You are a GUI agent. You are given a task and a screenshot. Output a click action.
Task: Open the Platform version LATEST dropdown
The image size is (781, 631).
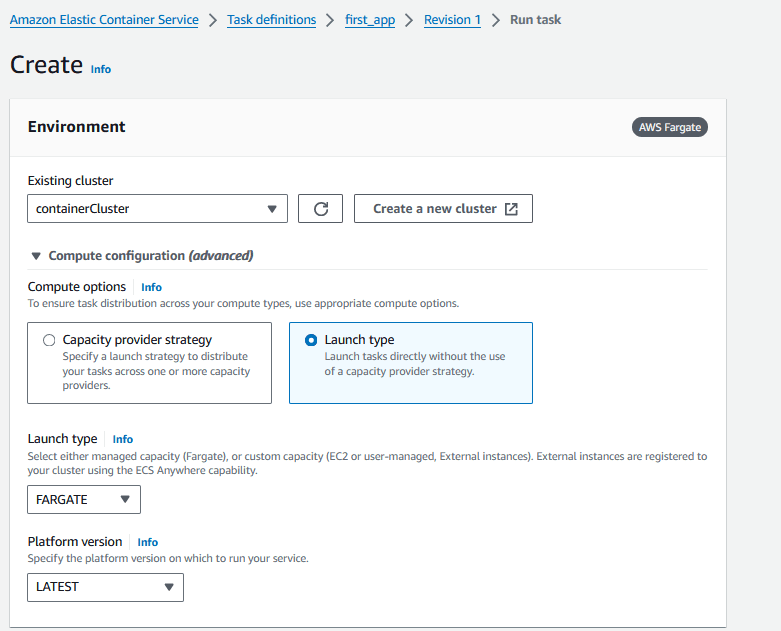point(106,587)
